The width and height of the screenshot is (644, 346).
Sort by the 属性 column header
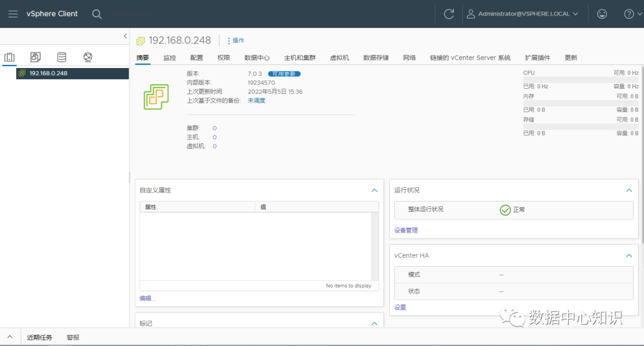coord(197,207)
